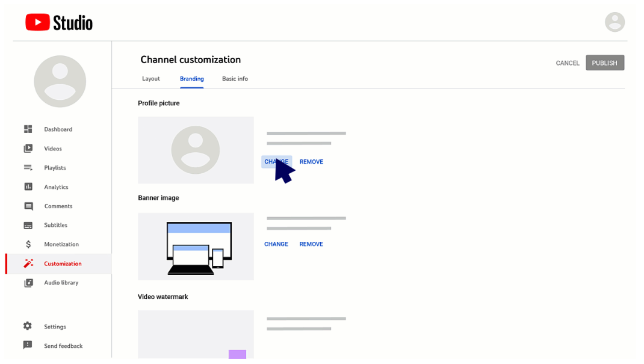Select the Videos sidebar icon
Viewport: 644px width, 364px height.
coord(28,148)
